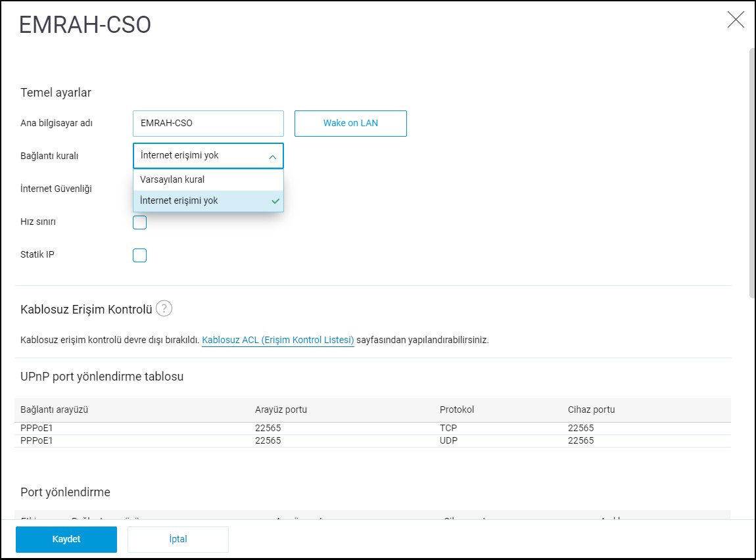Cancel changes with the İptal button
756x560 pixels.
[178, 539]
